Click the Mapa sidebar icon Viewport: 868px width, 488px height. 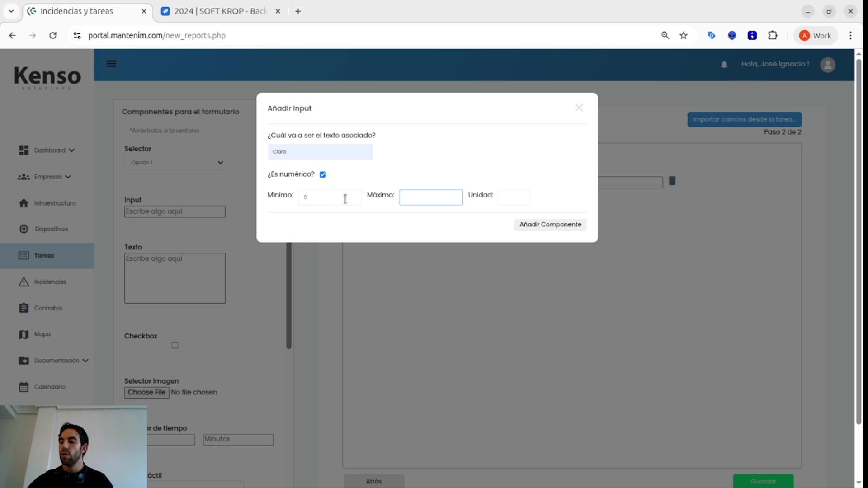tap(24, 334)
